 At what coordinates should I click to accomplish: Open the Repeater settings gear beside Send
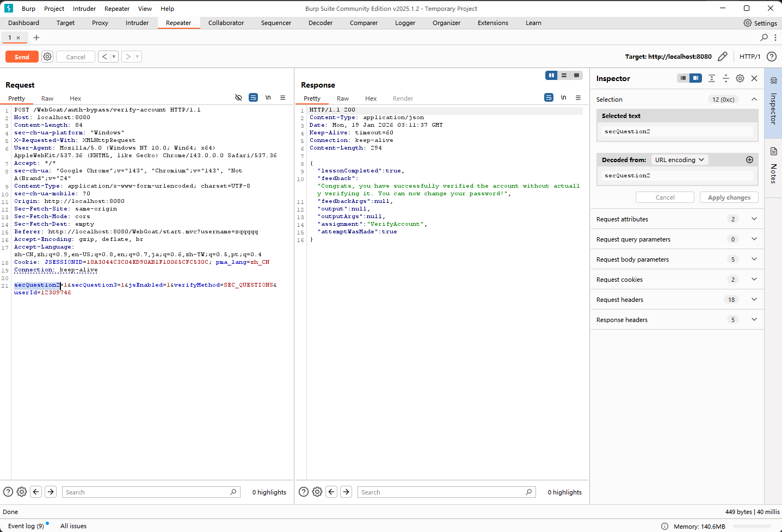(x=47, y=57)
